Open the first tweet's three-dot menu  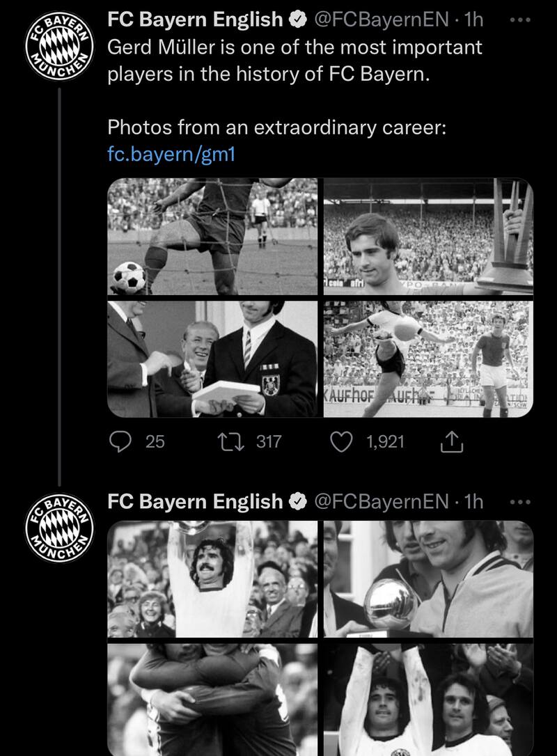(x=520, y=20)
